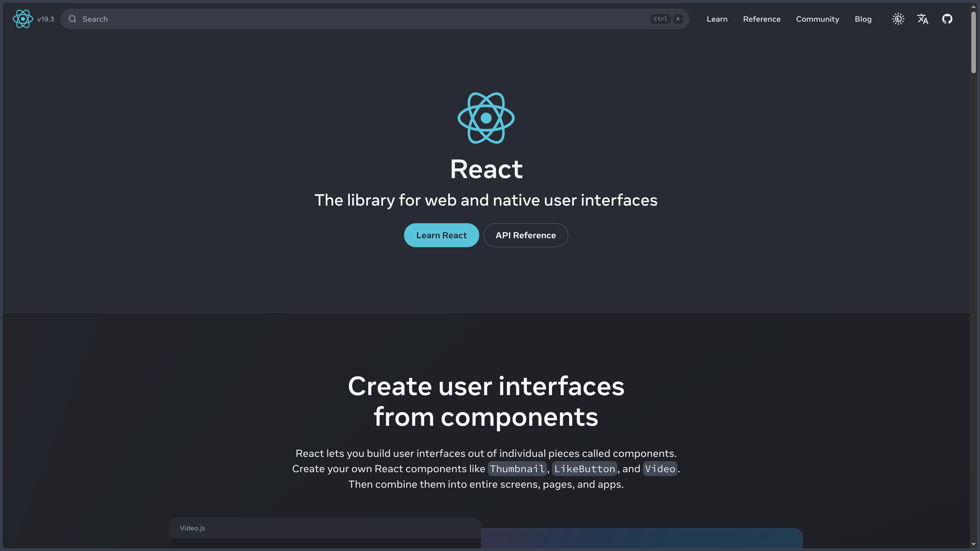Click the Learn React button
Image resolution: width=980 pixels, height=551 pixels.
tap(441, 235)
